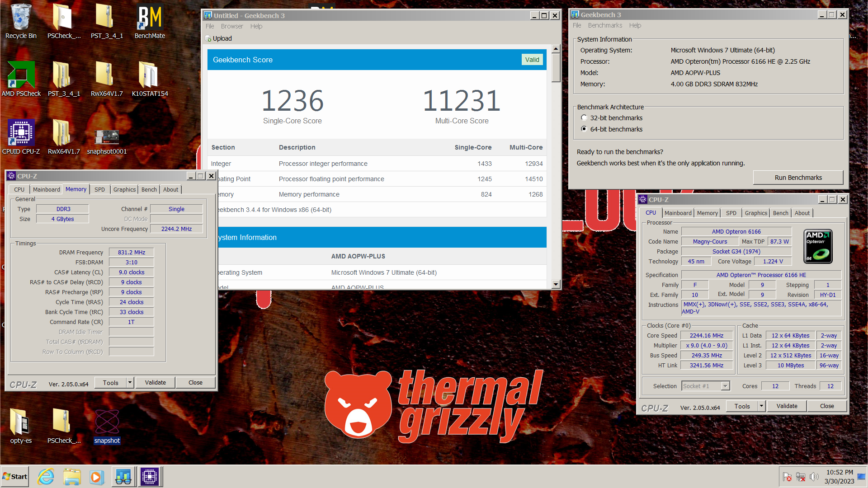Click Tools button in right CPU-Z window

742,406
